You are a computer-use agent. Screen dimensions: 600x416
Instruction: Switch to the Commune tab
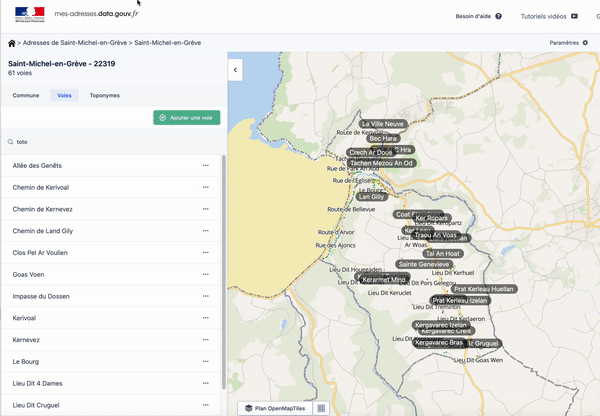click(26, 95)
